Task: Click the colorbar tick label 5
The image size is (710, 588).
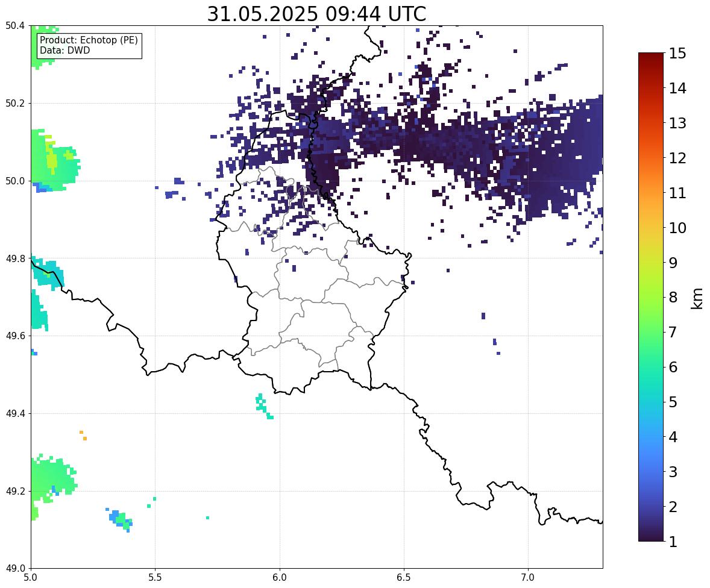Action: [673, 402]
